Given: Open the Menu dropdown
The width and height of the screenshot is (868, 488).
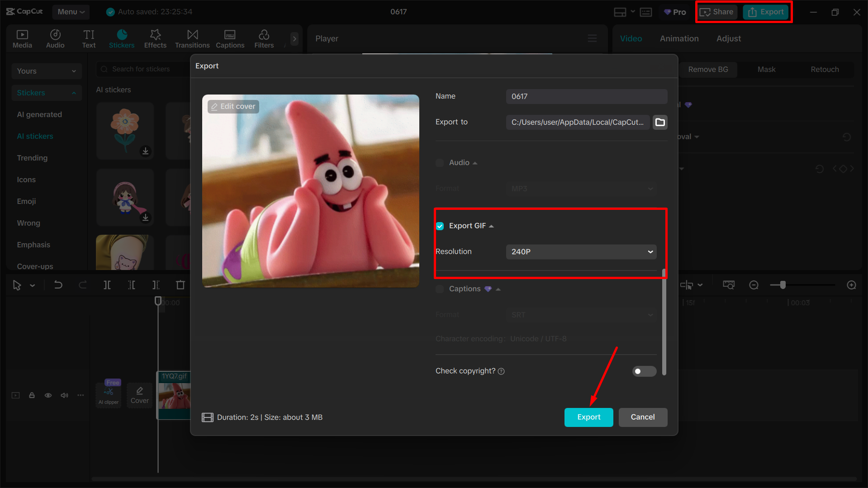Looking at the screenshot, I should click(71, 12).
